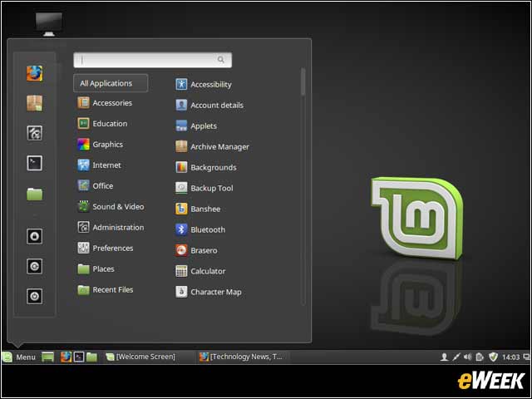
Task: Launch Terminal from the panel launcher
Action: (79, 357)
